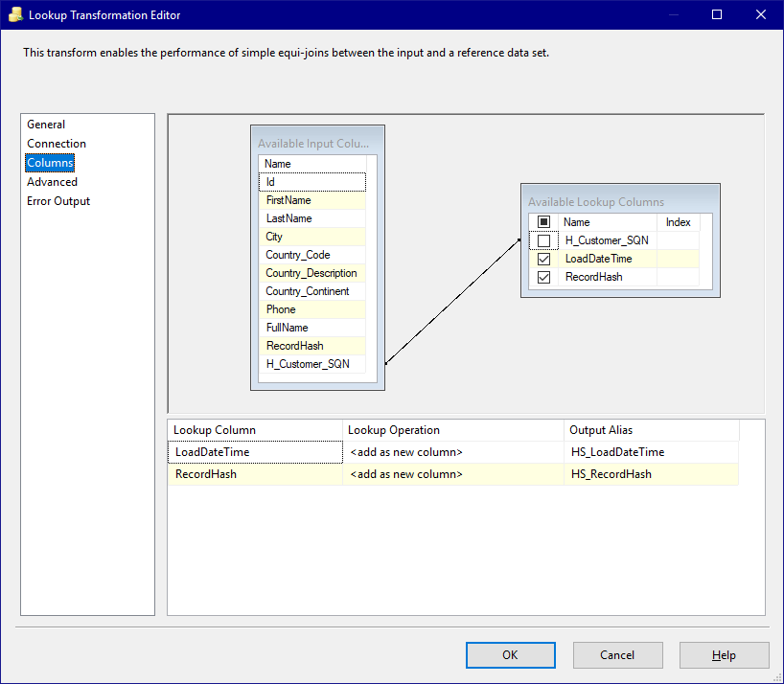
Task: Select the Columns page
Action: (x=50, y=163)
